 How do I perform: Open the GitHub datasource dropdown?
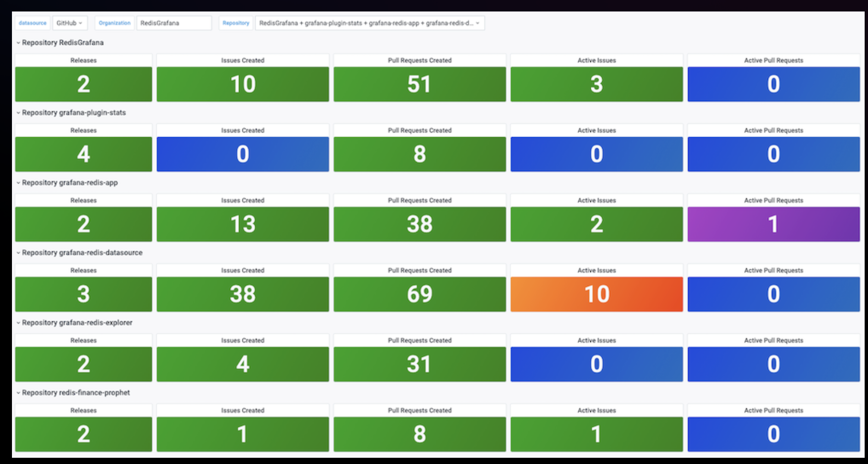click(69, 23)
